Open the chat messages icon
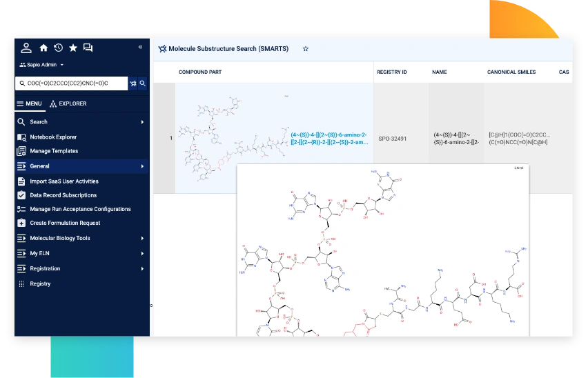 [x=88, y=48]
